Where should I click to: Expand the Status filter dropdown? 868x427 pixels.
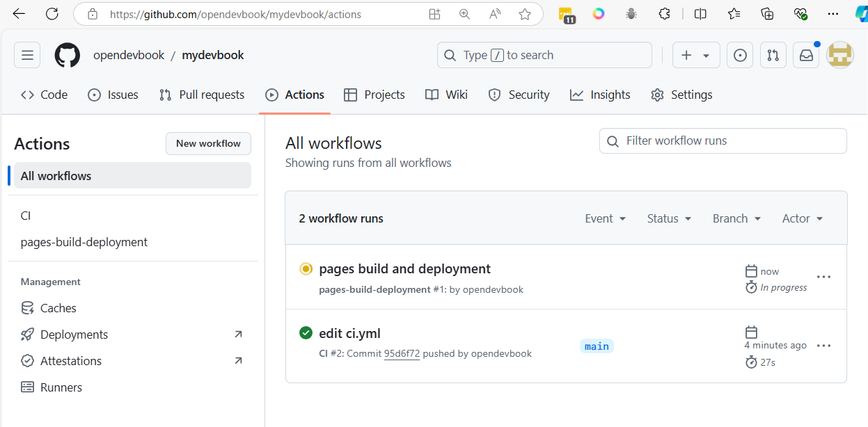(x=669, y=218)
